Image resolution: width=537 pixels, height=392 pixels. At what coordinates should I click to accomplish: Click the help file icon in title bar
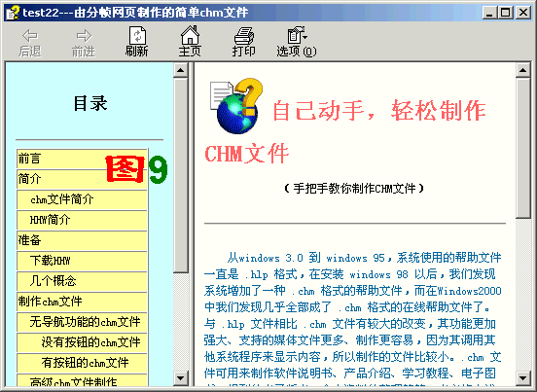(x=13, y=13)
